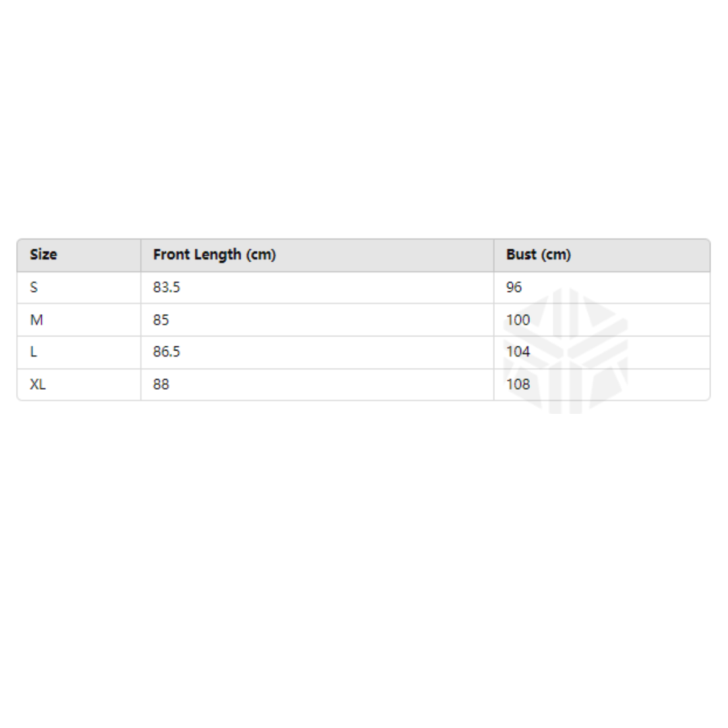
Task: Click '(cm)' next to Front Length
Action: 261,255
